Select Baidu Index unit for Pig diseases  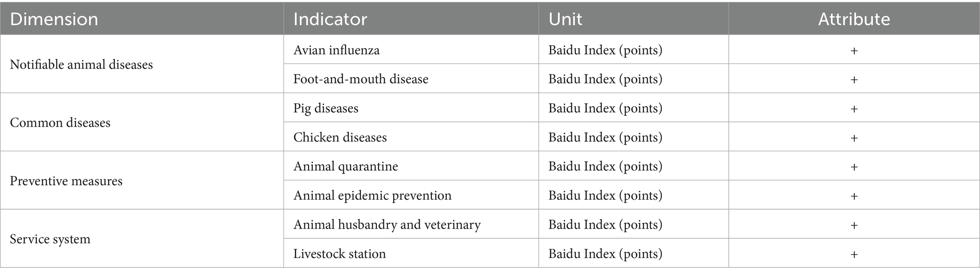click(605, 109)
